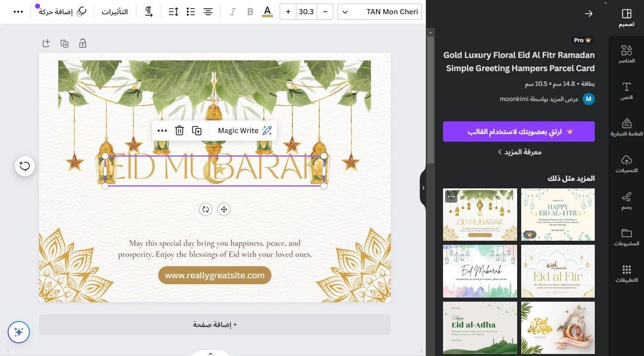Click the Add page (إضافة صفحة) bar
The height and width of the screenshot is (356, 644).
tap(215, 325)
